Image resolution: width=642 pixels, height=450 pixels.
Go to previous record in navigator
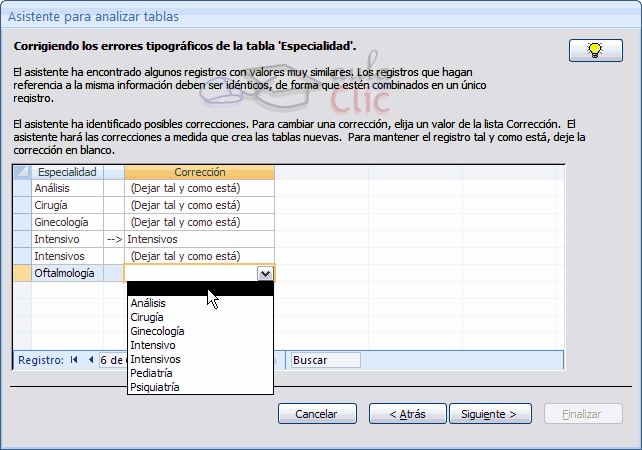pyautogui.click(x=90, y=360)
